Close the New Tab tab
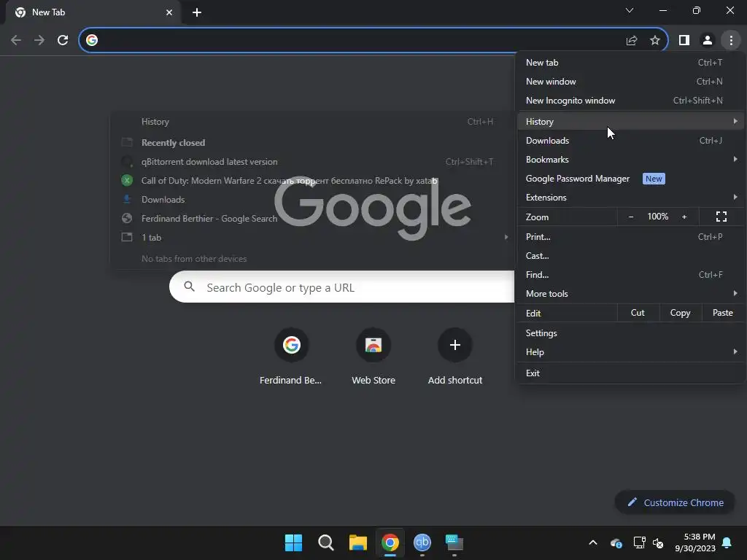747x560 pixels. [x=169, y=12]
